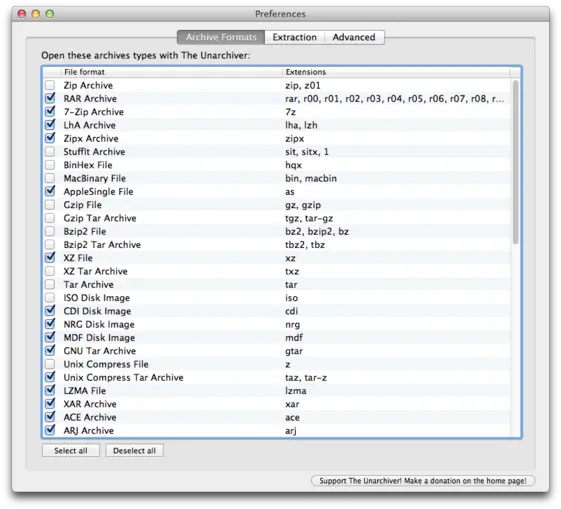
Task: Click the Deselect all button
Action: (135, 450)
